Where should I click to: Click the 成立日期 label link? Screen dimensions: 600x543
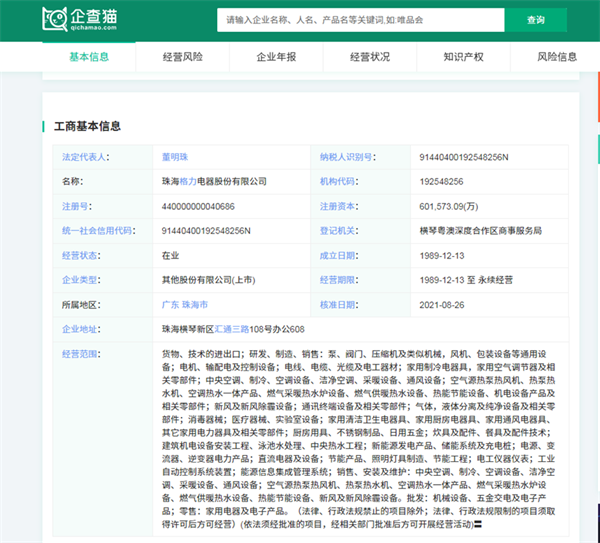pyautogui.click(x=337, y=256)
